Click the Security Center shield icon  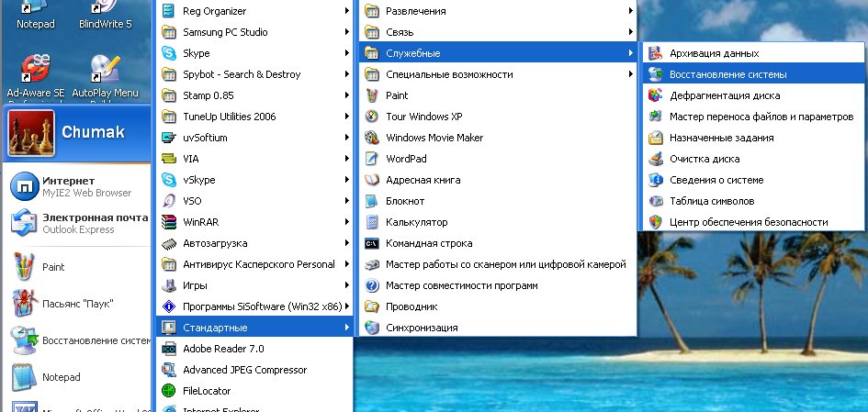pos(655,222)
